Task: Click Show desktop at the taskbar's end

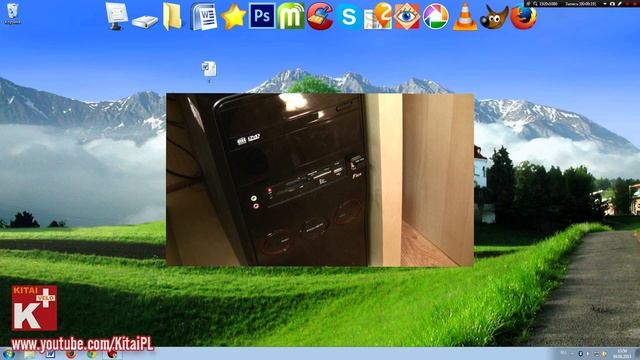Action: click(x=637, y=354)
